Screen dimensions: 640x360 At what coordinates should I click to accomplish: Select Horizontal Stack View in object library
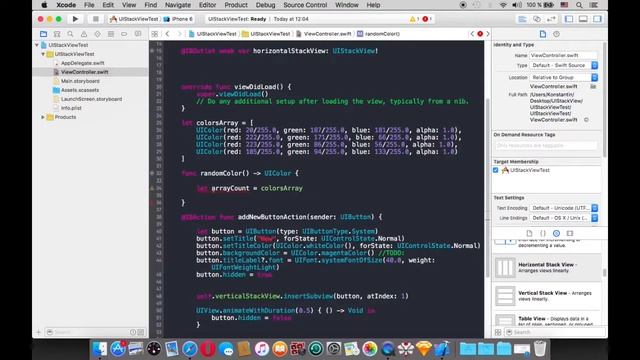[547, 268]
